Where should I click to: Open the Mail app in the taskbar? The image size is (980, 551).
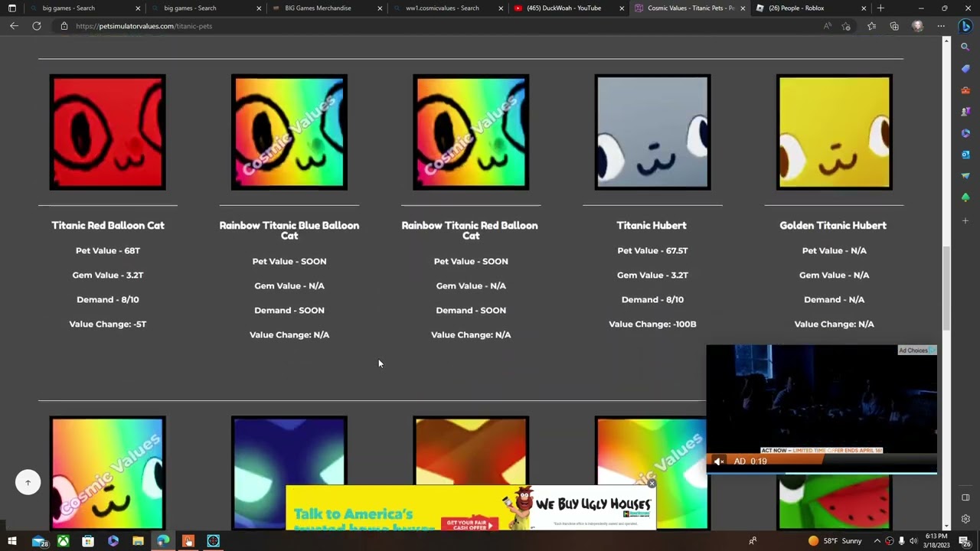[x=38, y=541]
